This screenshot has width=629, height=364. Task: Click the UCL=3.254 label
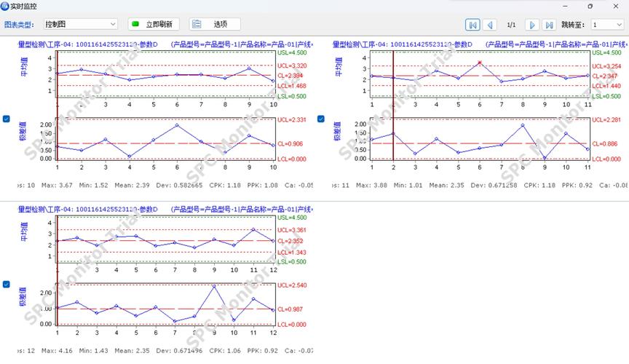pos(606,66)
